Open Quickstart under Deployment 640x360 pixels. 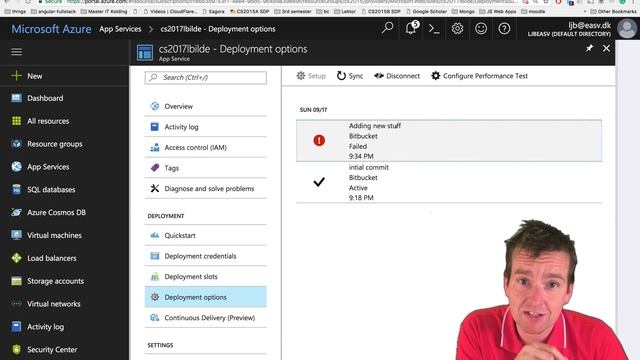tap(206, 236)
